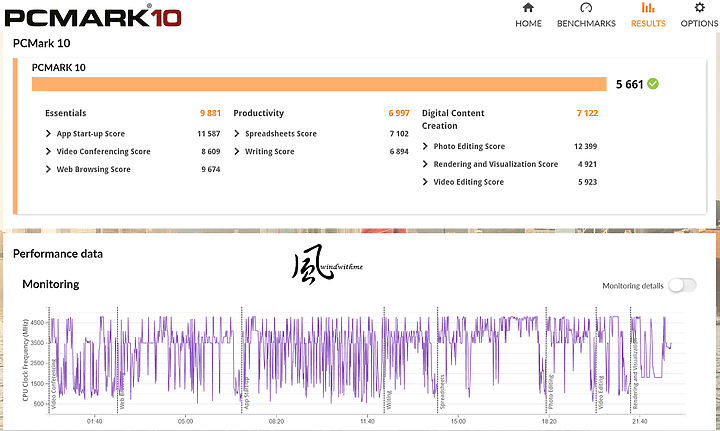The height and width of the screenshot is (431, 720).
Task: Enable the Monitoring details toggle
Action: coord(682,285)
